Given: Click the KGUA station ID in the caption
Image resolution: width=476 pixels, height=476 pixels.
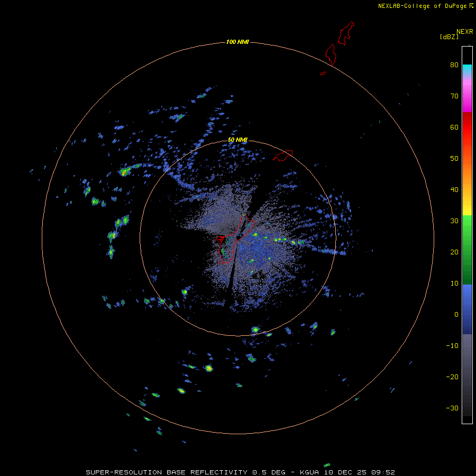Looking at the screenshot, I should pyautogui.click(x=309, y=472).
